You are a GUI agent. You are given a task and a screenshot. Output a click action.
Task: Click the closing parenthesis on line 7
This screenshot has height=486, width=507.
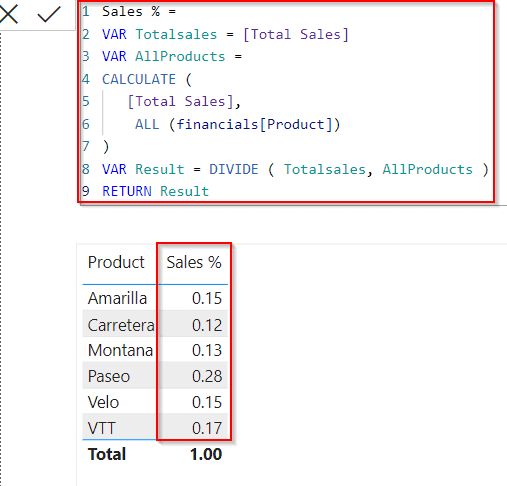pyautogui.click(x=106, y=147)
